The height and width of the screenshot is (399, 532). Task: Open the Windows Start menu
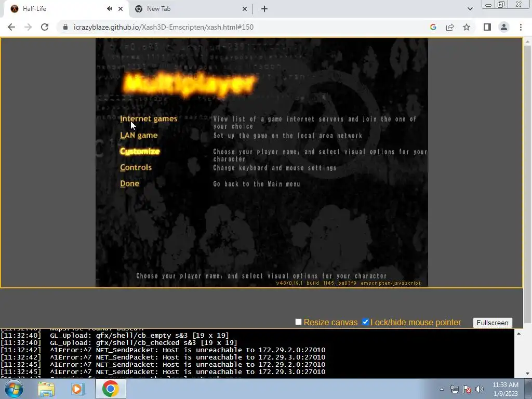13,389
